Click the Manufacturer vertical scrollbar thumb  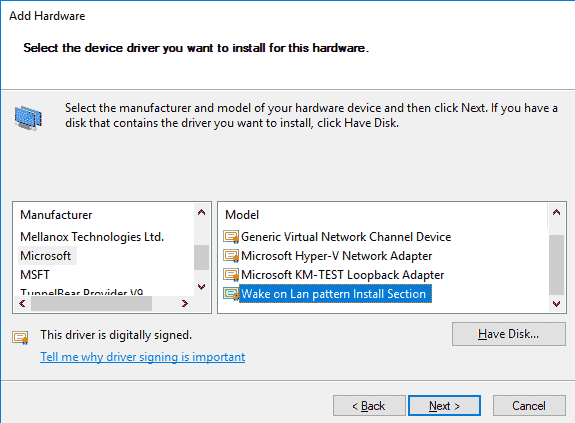201,257
